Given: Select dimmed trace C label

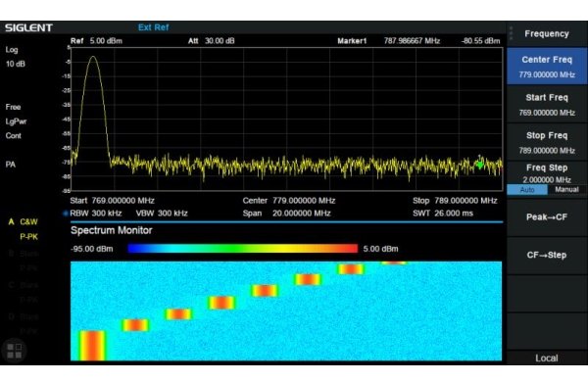Looking at the screenshot, I should pyautogui.click(x=24, y=285).
